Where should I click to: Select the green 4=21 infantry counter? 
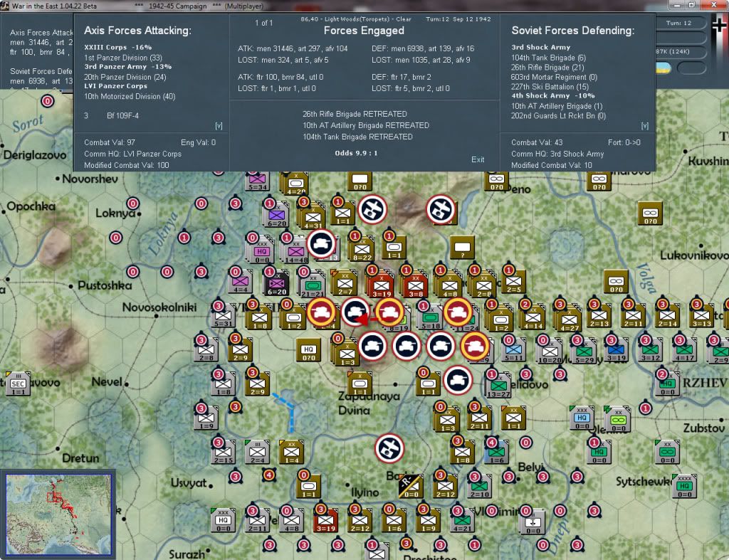pyautogui.click(x=462, y=521)
